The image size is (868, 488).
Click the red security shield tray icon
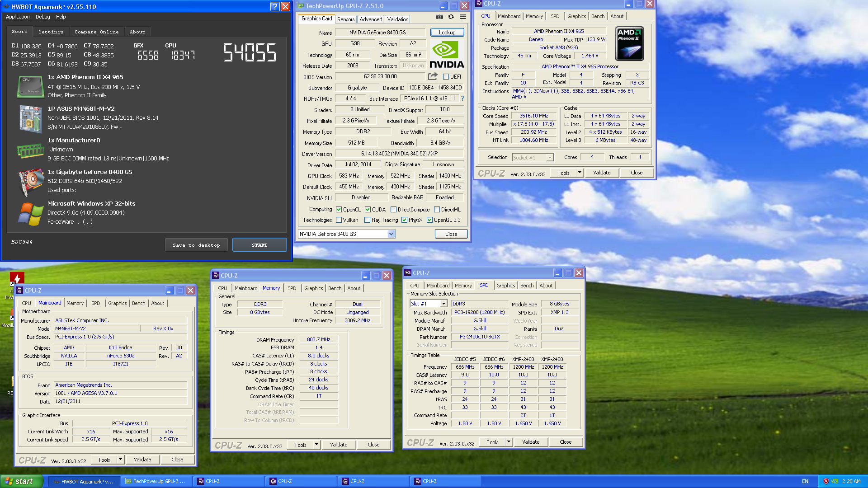tap(826, 481)
